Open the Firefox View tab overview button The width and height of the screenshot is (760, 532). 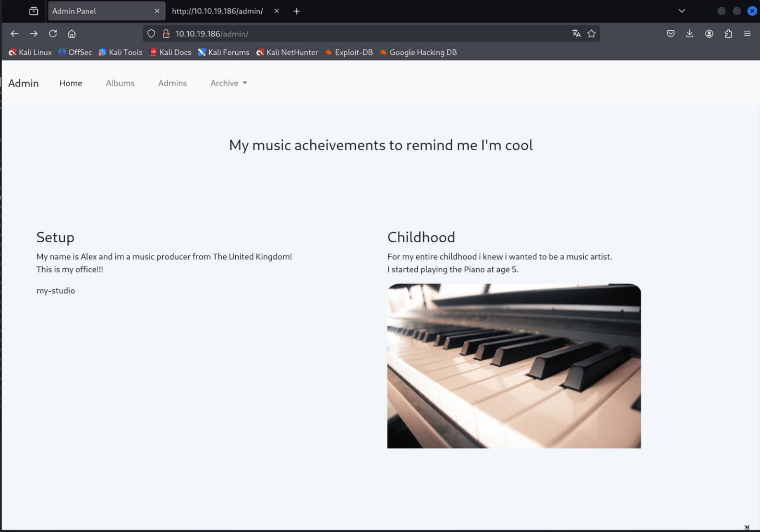[34, 11]
